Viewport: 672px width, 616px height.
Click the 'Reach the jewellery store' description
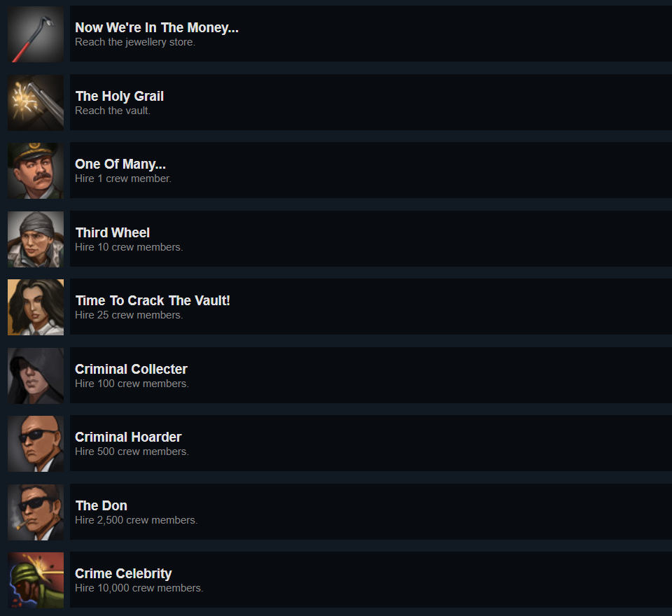pos(135,42)
